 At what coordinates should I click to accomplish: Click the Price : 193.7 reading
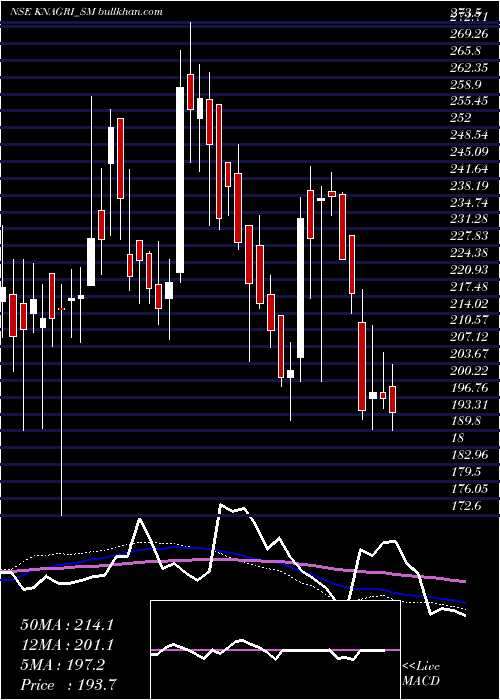70,685
